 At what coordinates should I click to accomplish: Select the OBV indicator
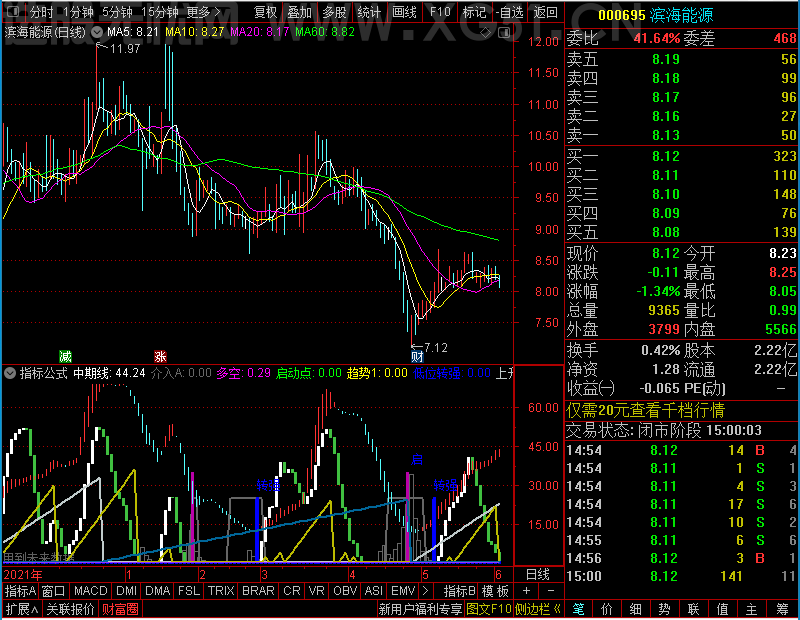pos(345,591)
